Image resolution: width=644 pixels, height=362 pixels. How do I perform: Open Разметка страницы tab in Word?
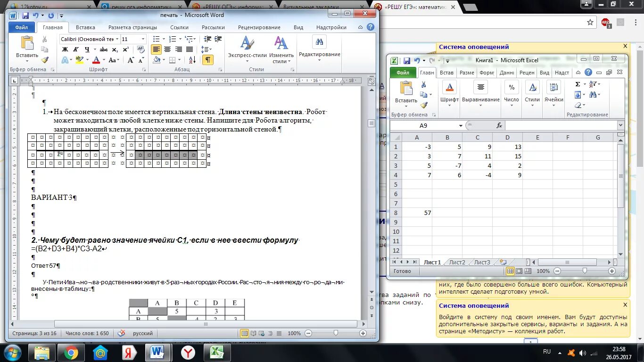[132, 27]
